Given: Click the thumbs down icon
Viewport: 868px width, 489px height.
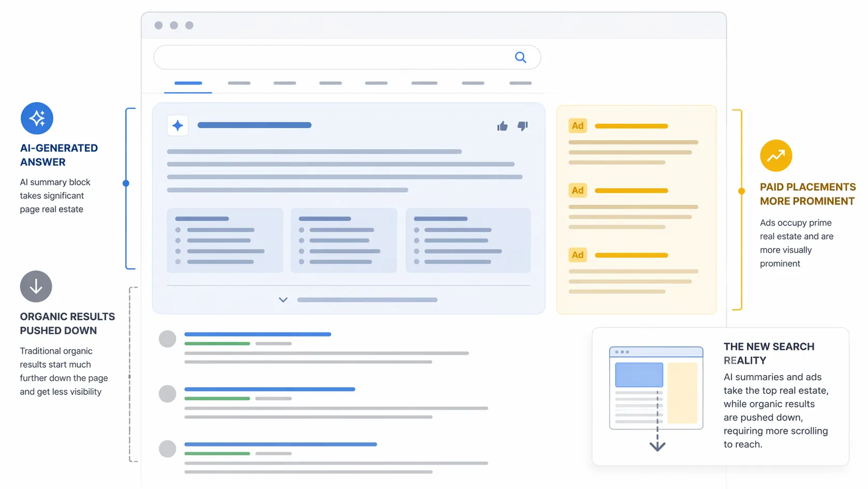Looking at the screenshot, I should [x=523, y=126].
